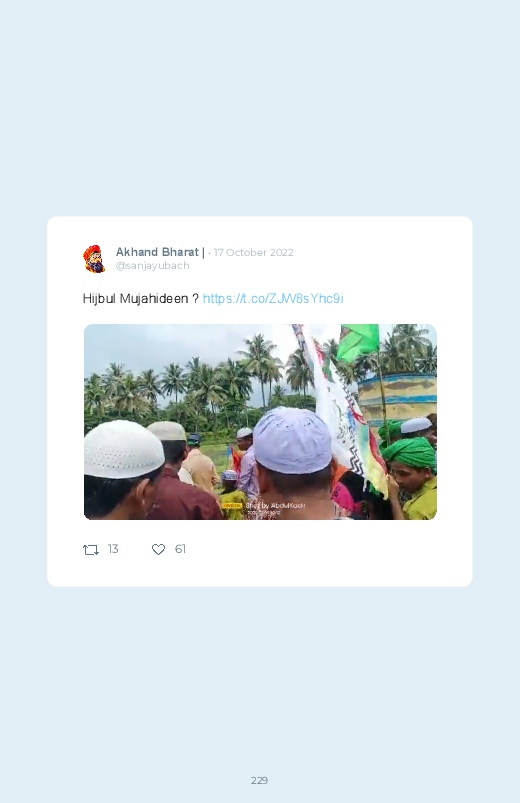The image size is (520, 803).
Task: Click the retweet count 13
Action: [x=113, y=549]
